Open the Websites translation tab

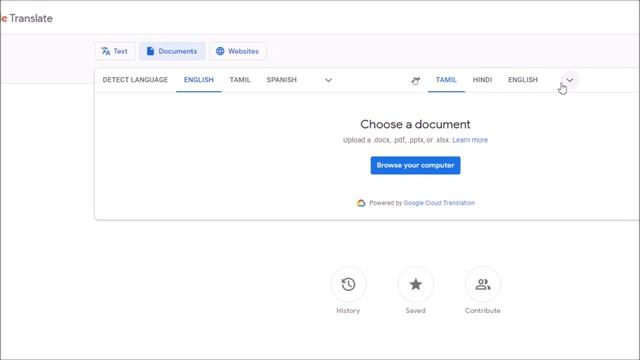[x=238, y=51]
